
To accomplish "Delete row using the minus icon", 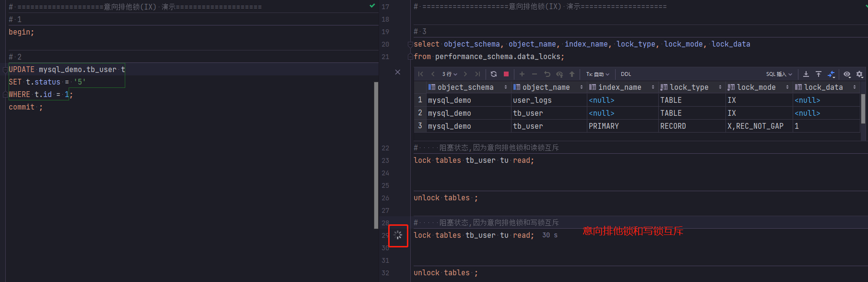I will pos(535,74).
